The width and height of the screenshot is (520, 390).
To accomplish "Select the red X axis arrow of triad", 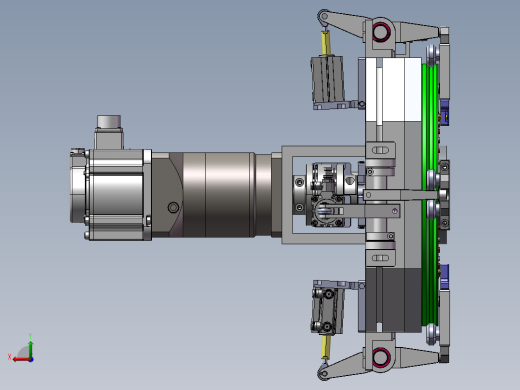I will click(21, 359).
